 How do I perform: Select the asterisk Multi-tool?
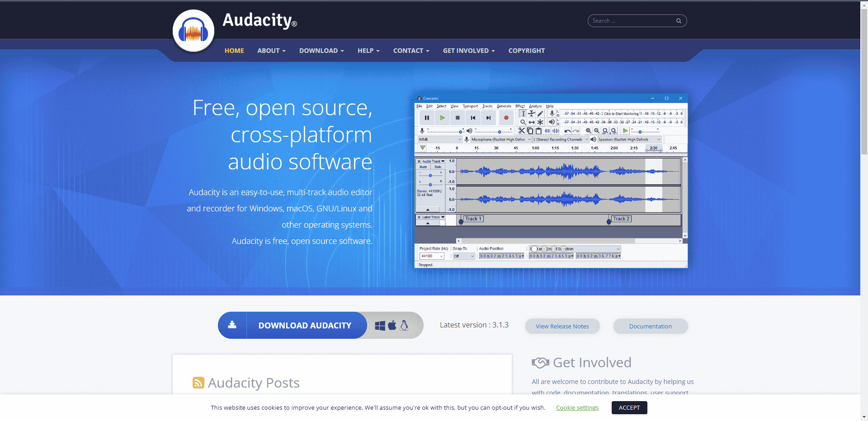click(540, 122)
